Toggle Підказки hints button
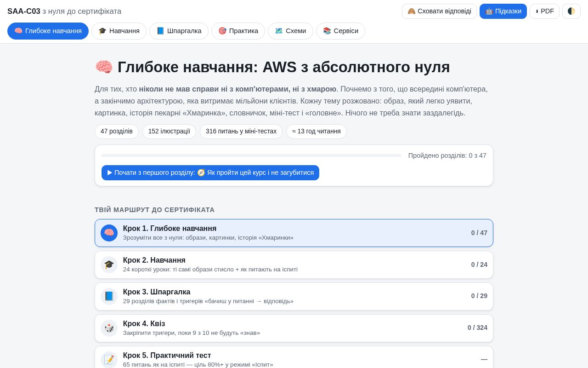 [503, 11]
